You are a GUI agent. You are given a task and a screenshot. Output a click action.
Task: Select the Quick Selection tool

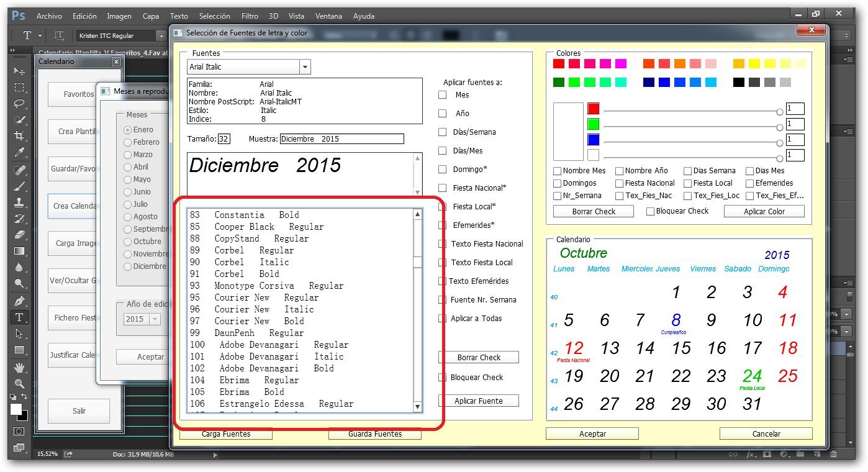[19, 120]
